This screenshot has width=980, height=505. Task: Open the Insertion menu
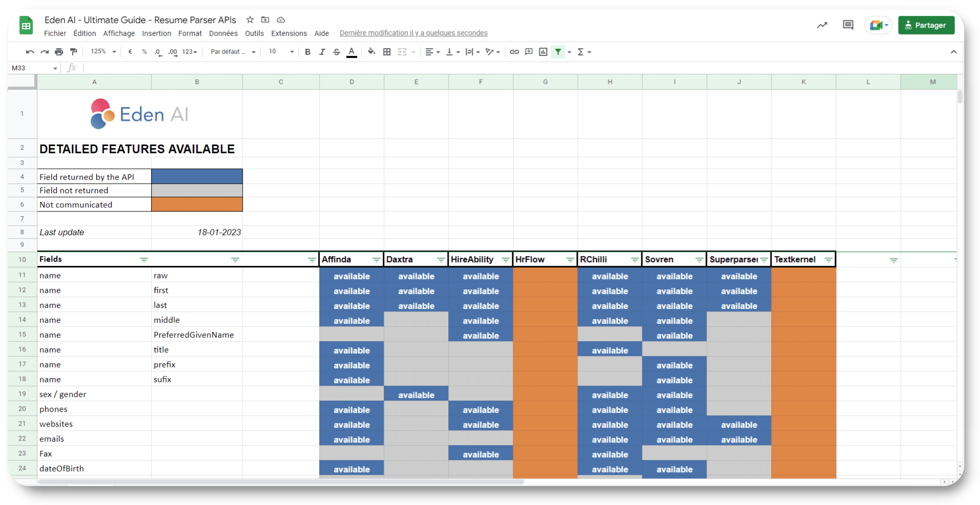(x=156, y=33)
